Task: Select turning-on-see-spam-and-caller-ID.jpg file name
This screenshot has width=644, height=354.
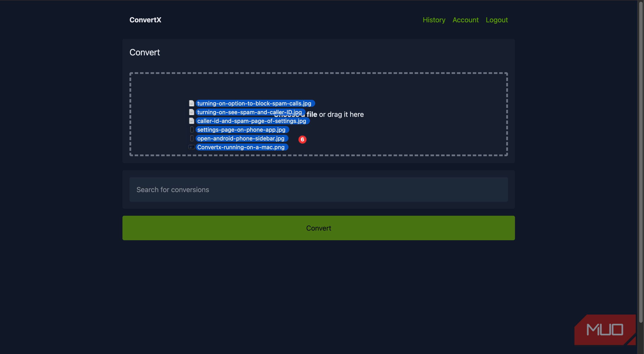Action: point(250,112)
